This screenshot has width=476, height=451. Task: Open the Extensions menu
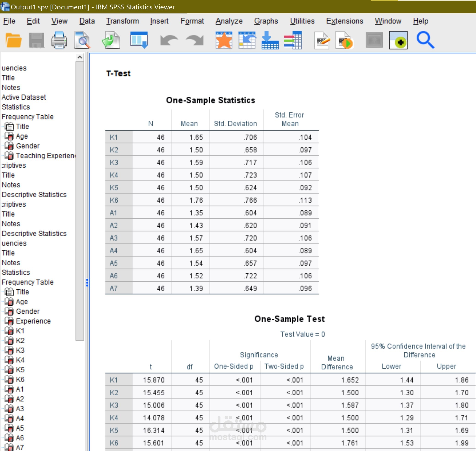[x=344, y=21]
